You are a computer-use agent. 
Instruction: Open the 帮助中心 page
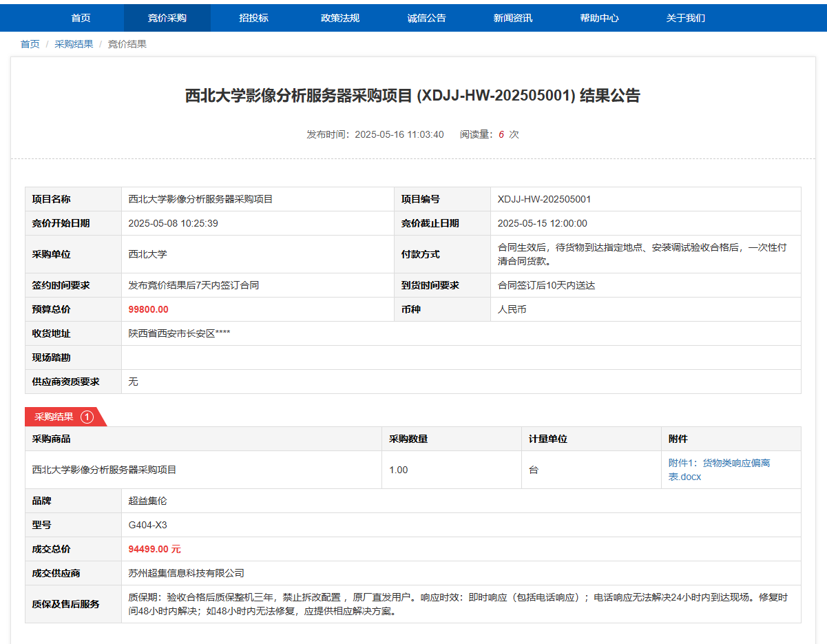click(x=599, y=18)
